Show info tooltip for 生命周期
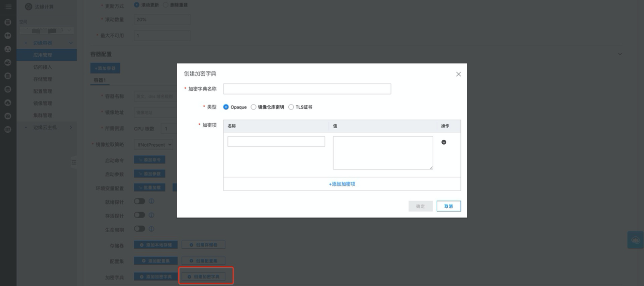This screenshot has height=286, width=644. point(151,229)
